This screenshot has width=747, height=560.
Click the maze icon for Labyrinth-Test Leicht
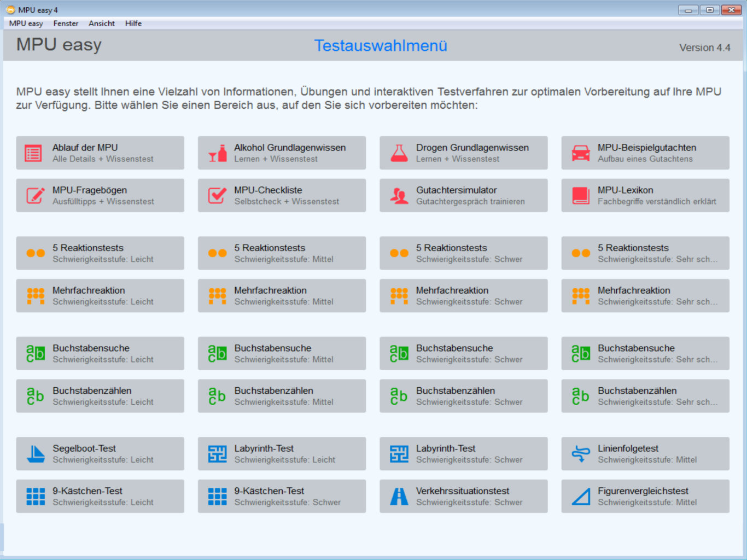(217, 454)
